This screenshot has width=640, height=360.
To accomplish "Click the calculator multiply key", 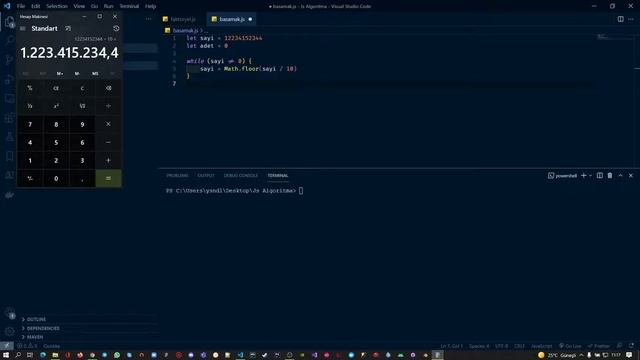I will click(x=108, y=124).
